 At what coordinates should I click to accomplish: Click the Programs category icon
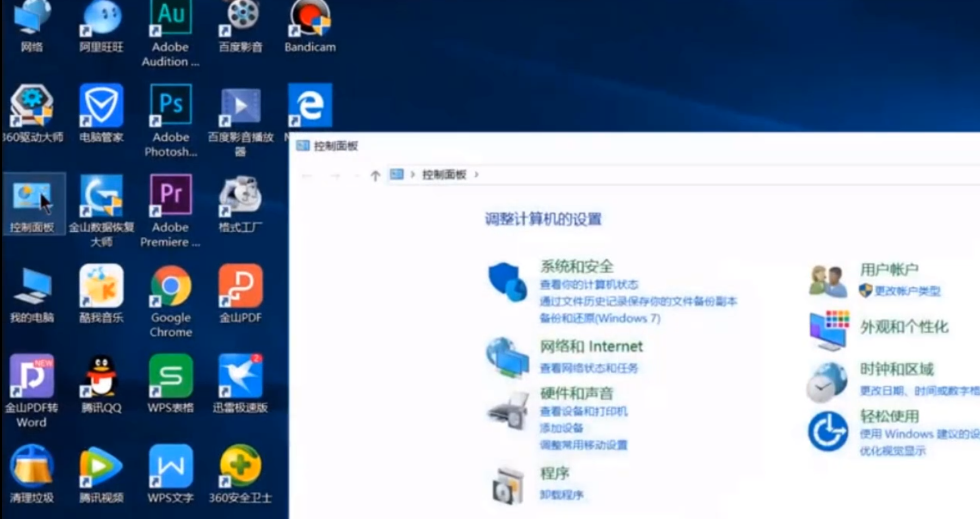tap(508, 485)
